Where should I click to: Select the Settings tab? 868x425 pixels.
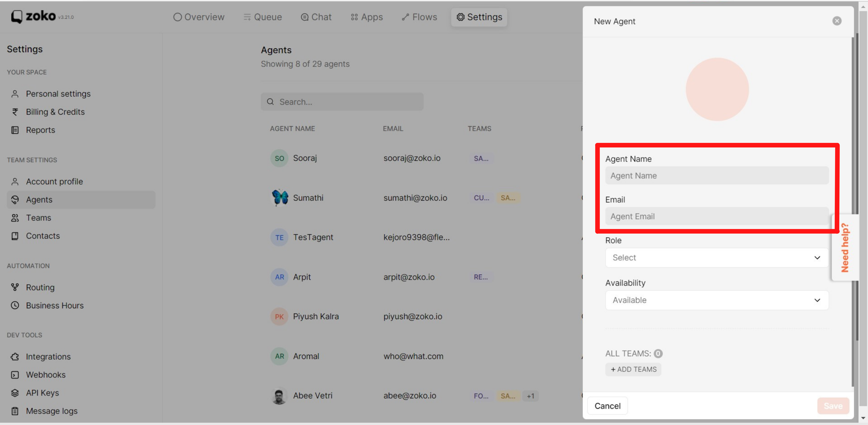[x=479, y=17]
